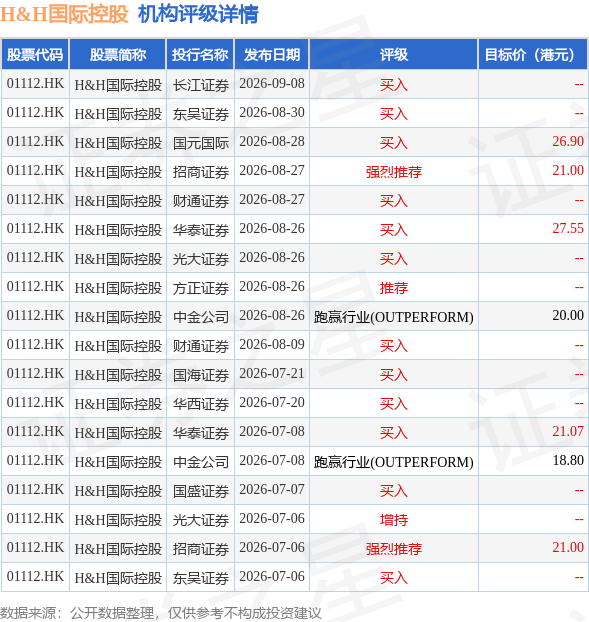Click 强烈推荐 rating dated 2026-08-27
This screenshot has height=622, width=589.
[393, 171]
